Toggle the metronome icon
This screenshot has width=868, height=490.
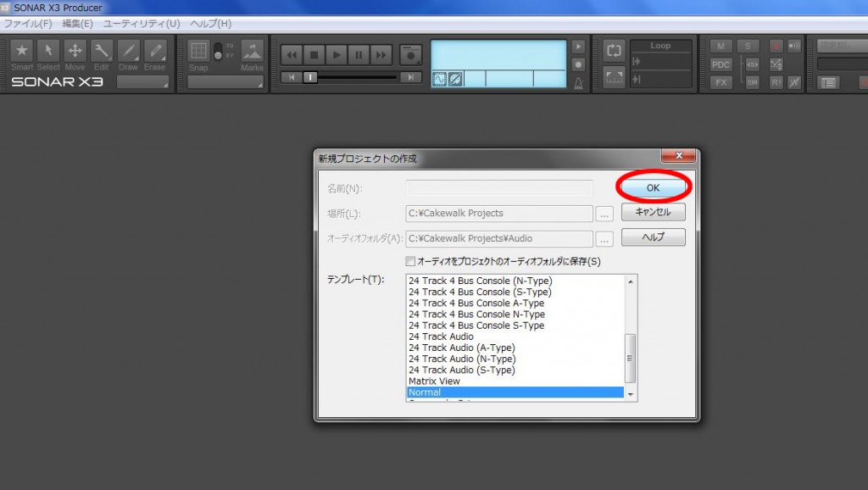point(578,83)
